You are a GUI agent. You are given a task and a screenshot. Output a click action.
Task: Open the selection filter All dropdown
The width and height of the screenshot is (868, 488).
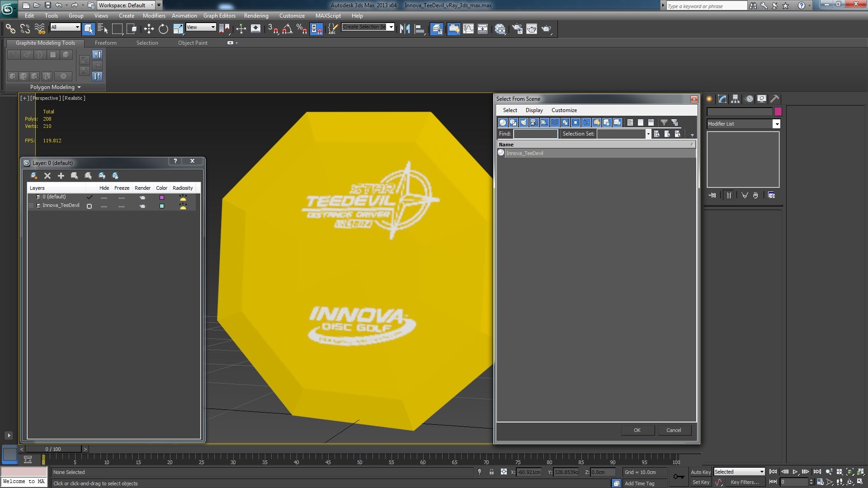point(65,27)
